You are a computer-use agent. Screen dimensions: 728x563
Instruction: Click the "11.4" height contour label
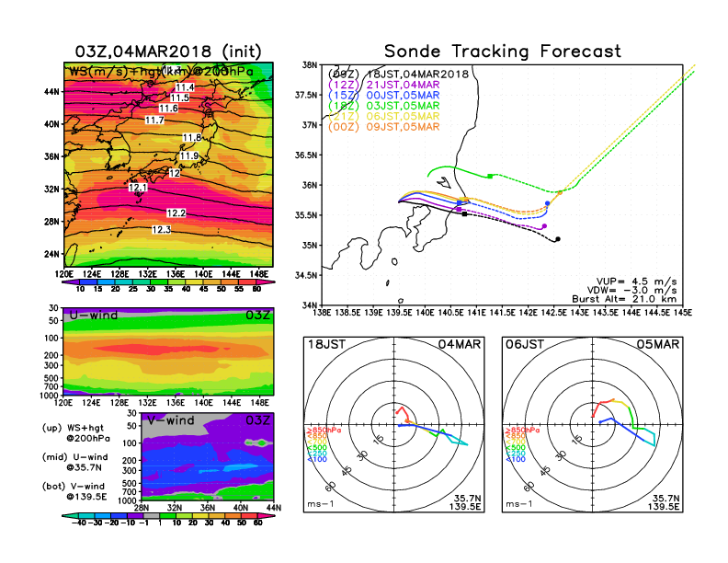tap(185, 87)
